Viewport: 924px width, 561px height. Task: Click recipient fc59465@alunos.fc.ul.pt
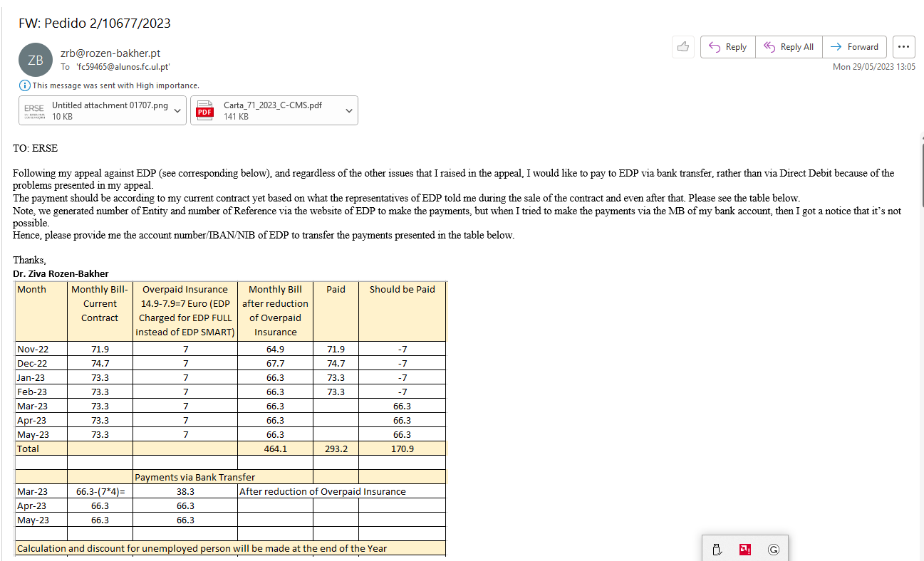(123, 67)
